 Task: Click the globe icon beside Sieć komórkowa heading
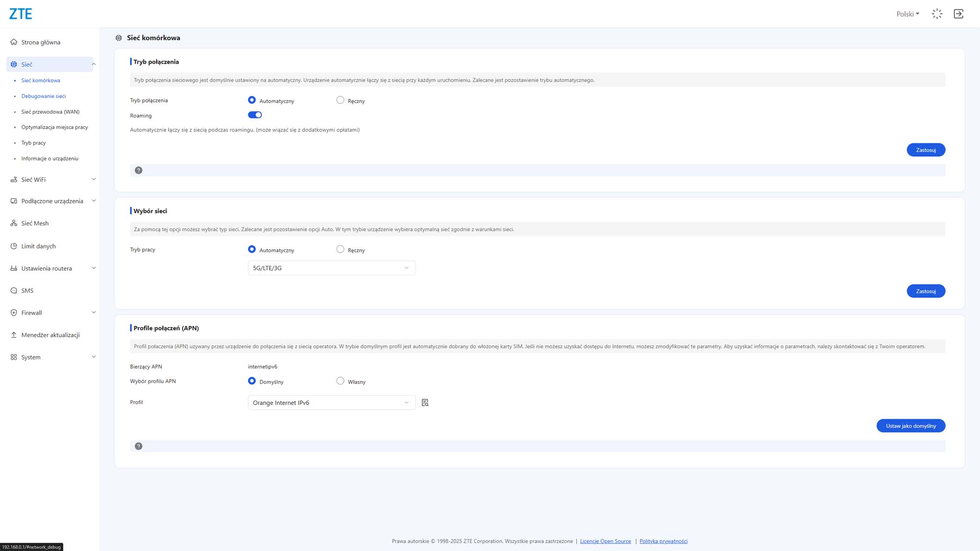[x=119, y=38]
